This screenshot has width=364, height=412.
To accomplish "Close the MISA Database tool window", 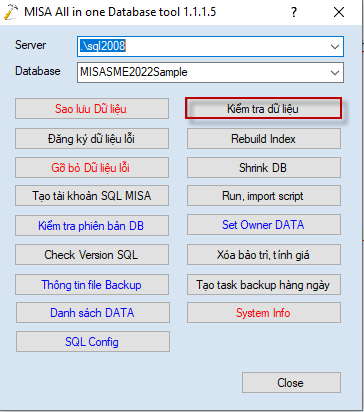I will click(x=339, y=12).
